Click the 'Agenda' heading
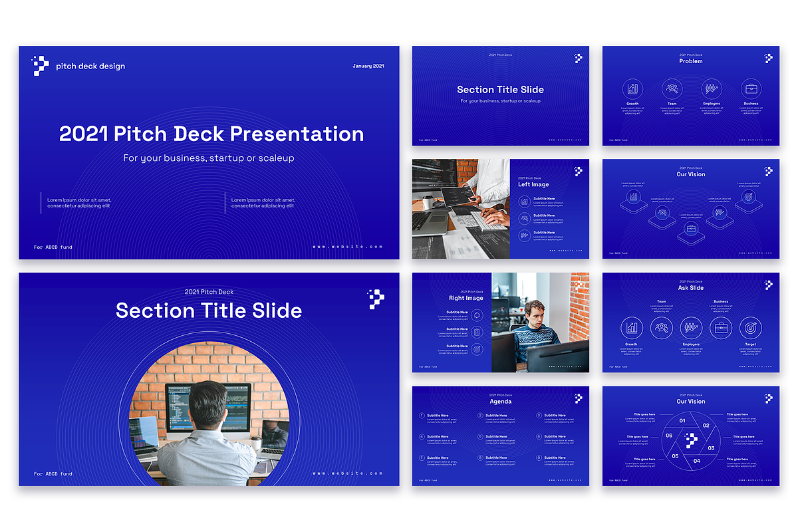 tap(501, 402)
